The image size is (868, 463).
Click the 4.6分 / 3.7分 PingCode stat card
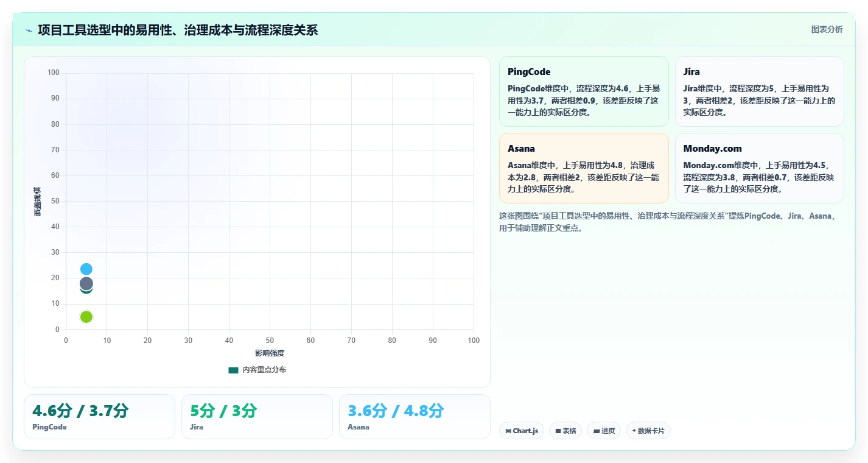pos(99,417)
